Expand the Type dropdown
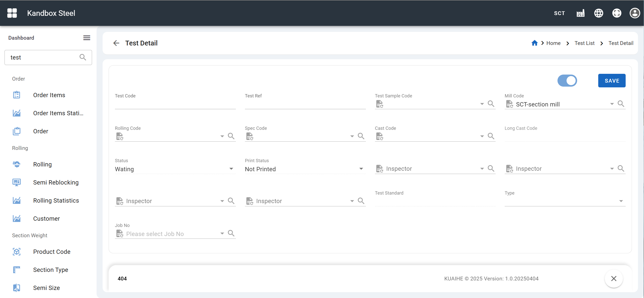This screenshot has height=298, width=644. [x=621, y=201]
